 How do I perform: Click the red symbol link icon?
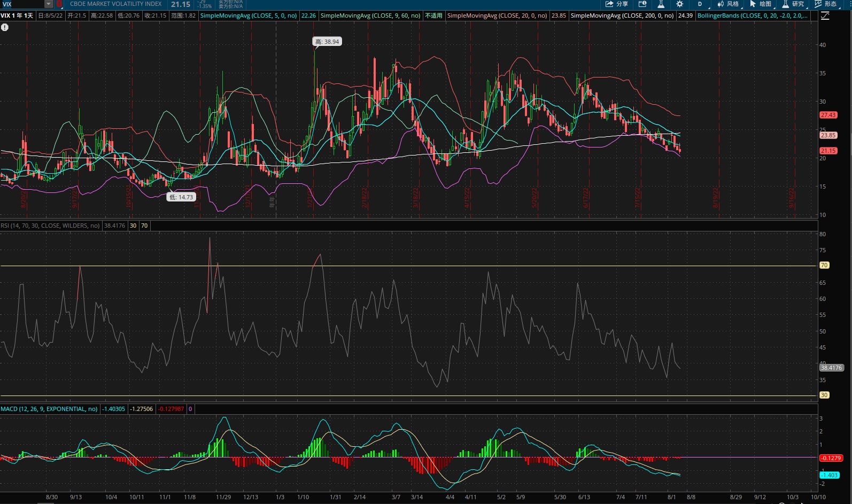(59, 4)
